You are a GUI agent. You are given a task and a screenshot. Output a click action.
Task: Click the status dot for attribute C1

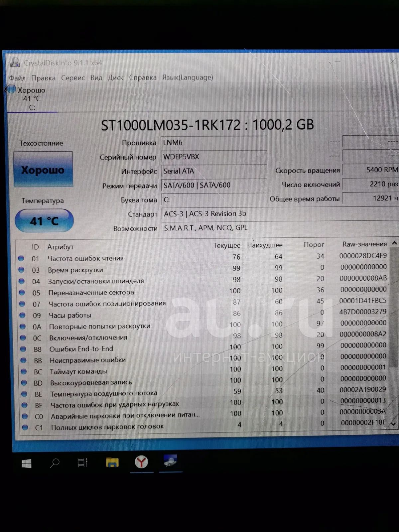click(x=25, y=428)
